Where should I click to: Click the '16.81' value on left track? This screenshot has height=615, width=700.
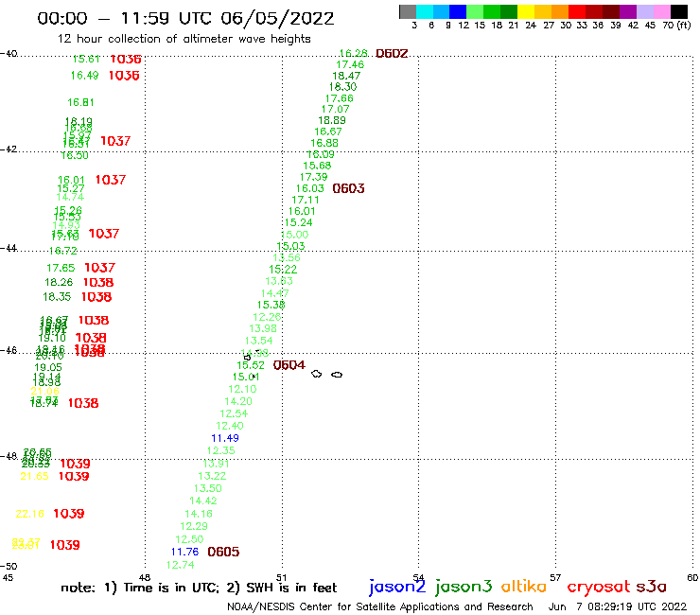click(x=80, y=103)
